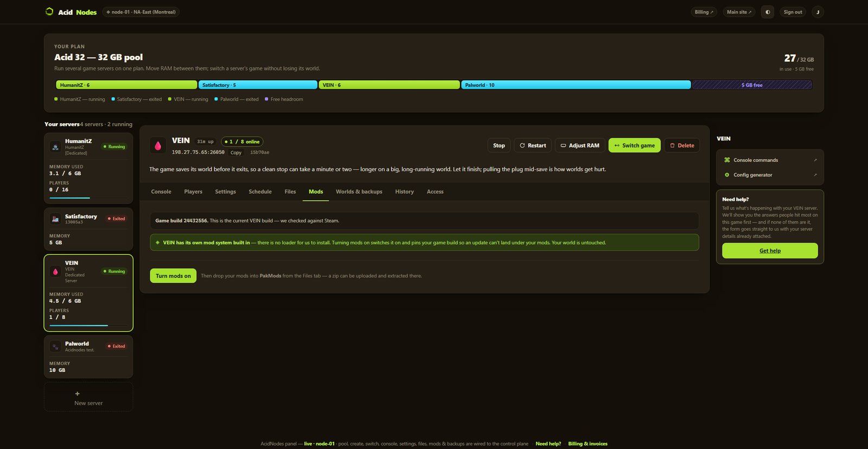Click the HumanitZ 6 segment in RAM pool bar
Screen dimensions: 868x449
coord(126,85)
